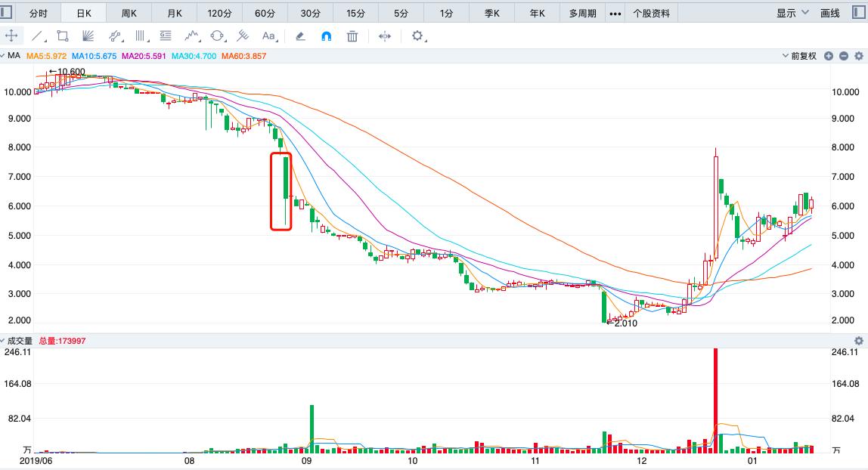
Task: Switch to the 60分 timeframe tab
Action: [x=265, y=13]
